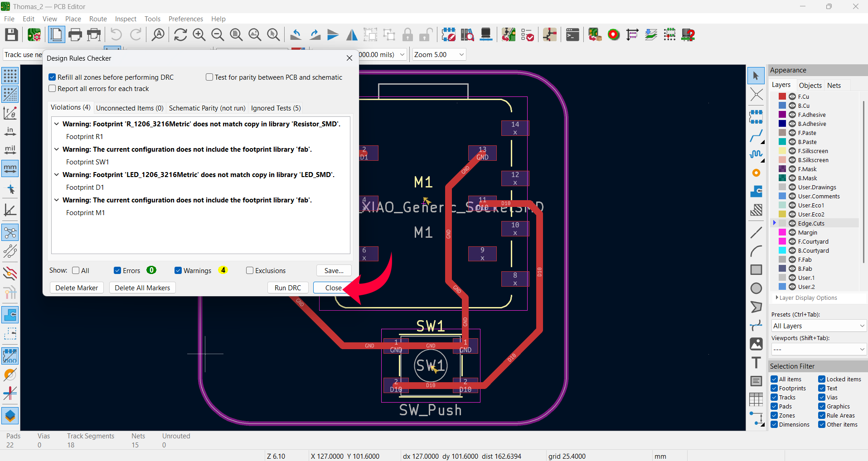
Task: Click the Zoom Out icon
Action: [x=218, y=35]
